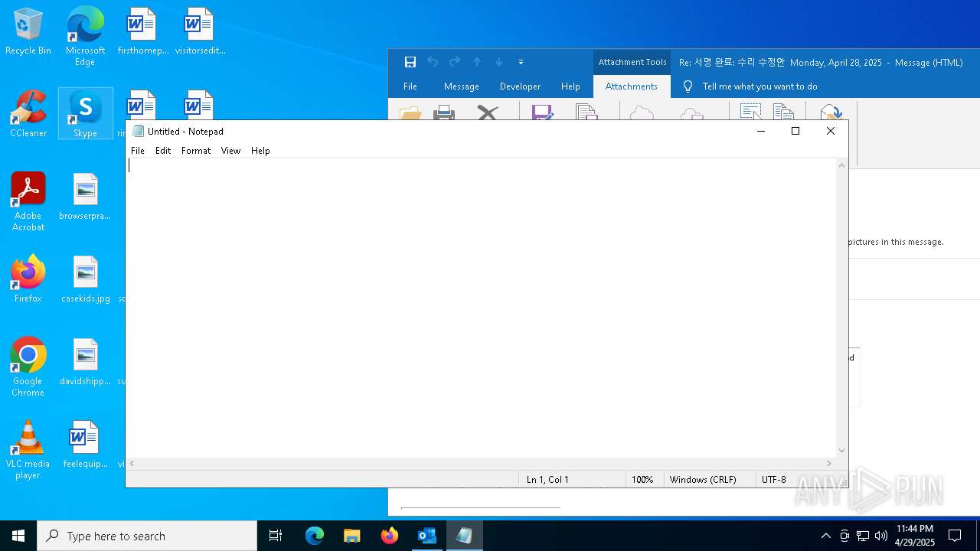Select the Firefox desktop shortcut
Viewport: 980px width, 551px height.
point(28,279)
